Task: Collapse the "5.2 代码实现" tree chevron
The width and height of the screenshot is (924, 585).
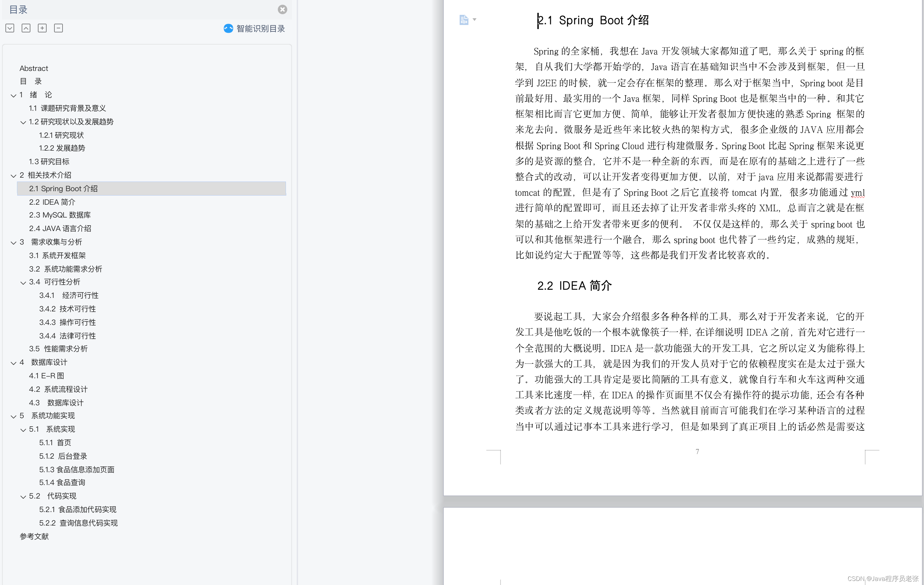Action: [x=23, y=496]
